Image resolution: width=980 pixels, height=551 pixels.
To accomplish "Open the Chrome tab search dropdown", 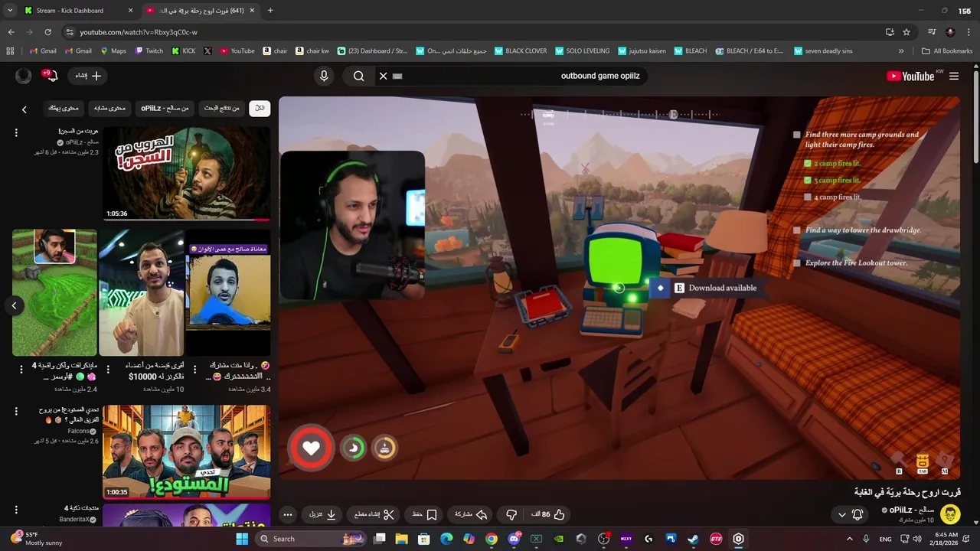I will (x=10, y=11).
